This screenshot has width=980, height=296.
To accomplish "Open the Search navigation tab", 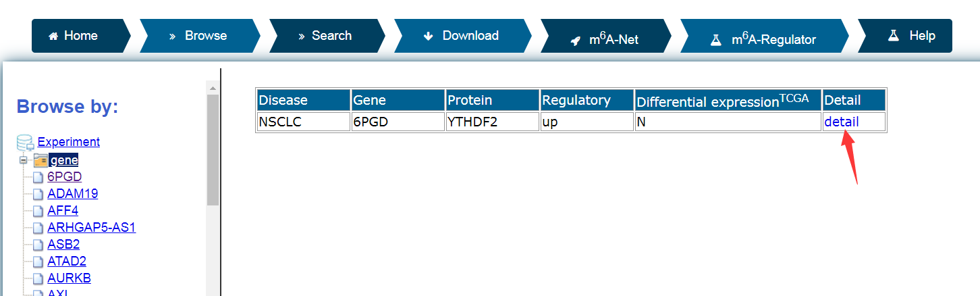I will click(x=325, y=36).
